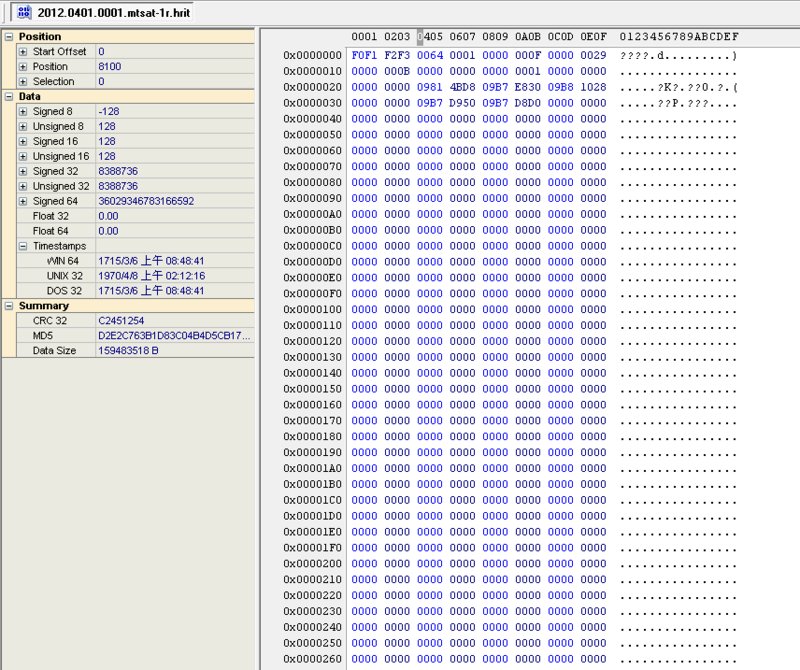Expand the Signed 8 row
Viewport: 800px width, 670px height.
click(23, 111)
